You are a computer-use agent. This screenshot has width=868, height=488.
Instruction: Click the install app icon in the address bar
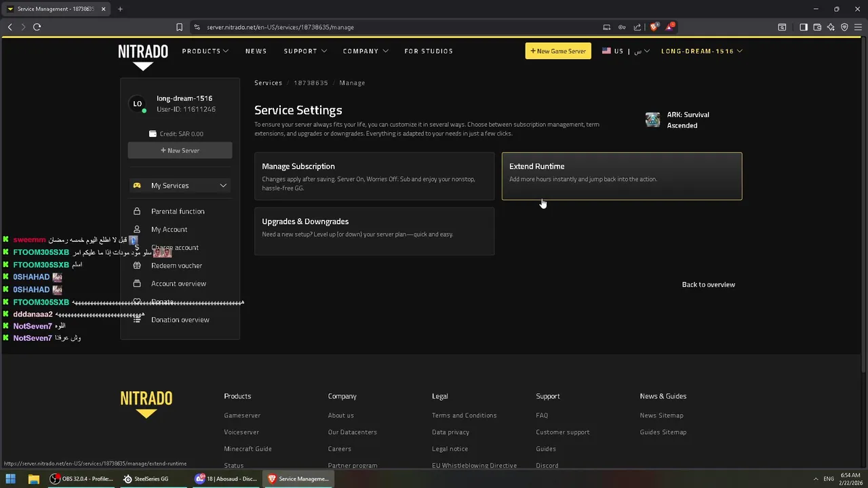[606, 27]
